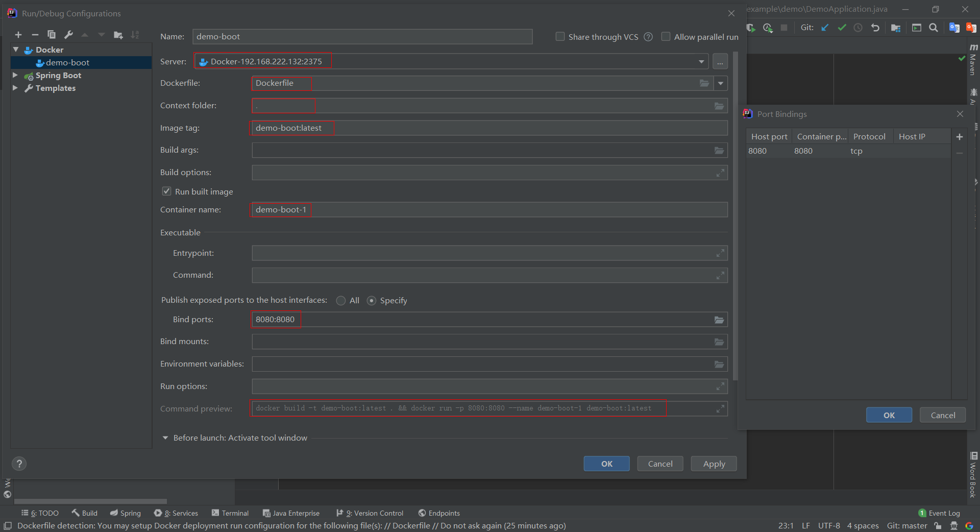Expand Build options field
980x532 pixels.
click(720, 173)
